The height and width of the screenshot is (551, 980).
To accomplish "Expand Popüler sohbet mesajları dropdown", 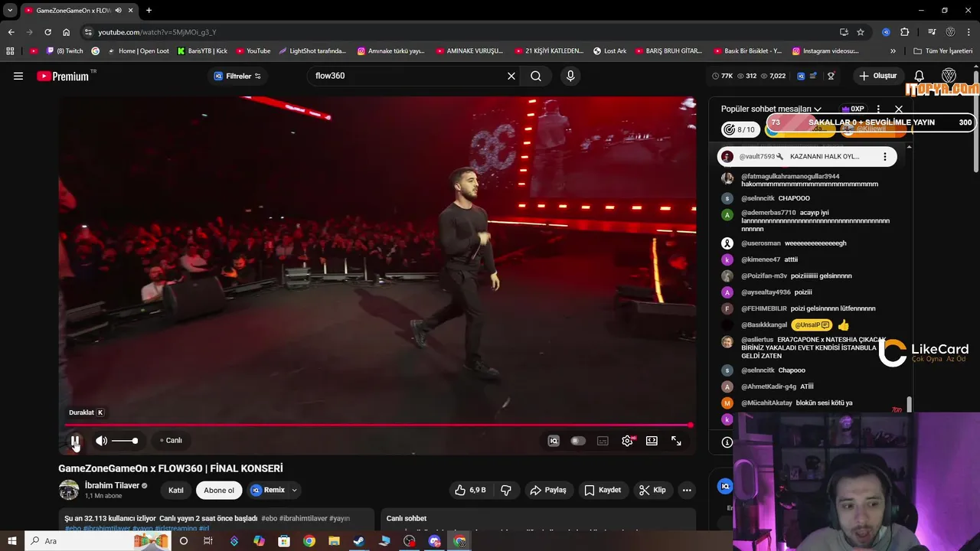I will pos(771,109).
